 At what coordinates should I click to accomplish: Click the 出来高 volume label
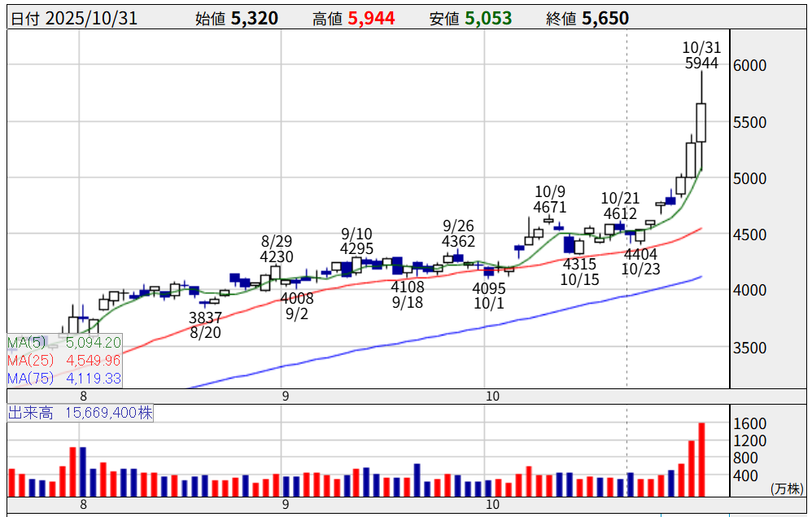pyautogui.click(x=80, y=414)
